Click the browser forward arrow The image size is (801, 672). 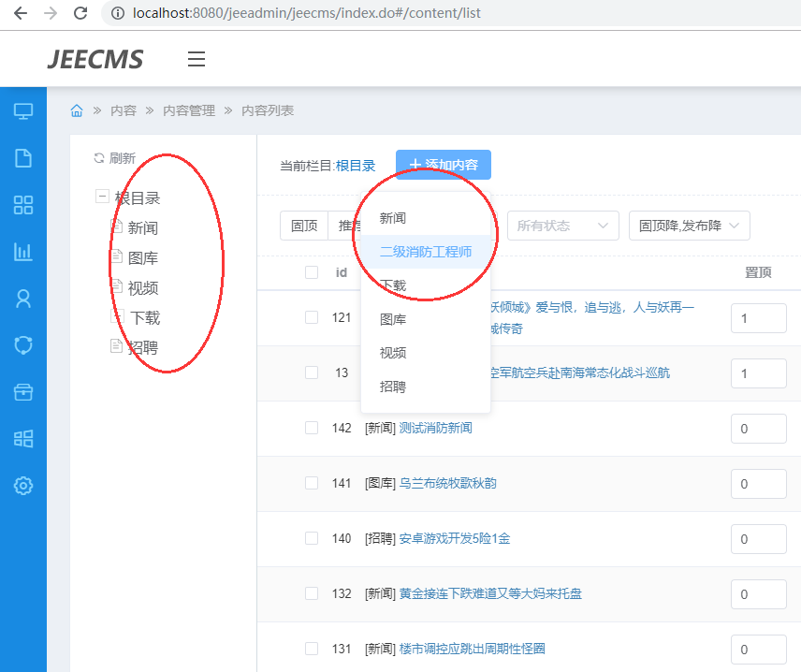pos(51,13)
